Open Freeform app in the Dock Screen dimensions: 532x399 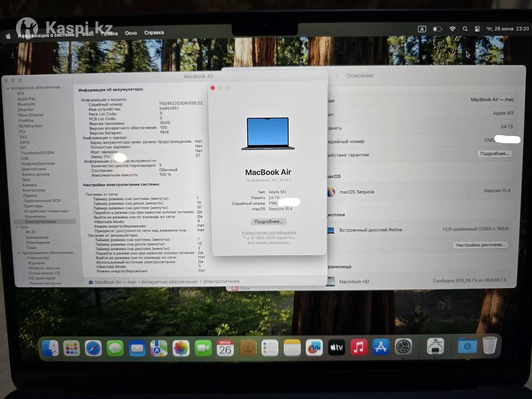[314, 348]
